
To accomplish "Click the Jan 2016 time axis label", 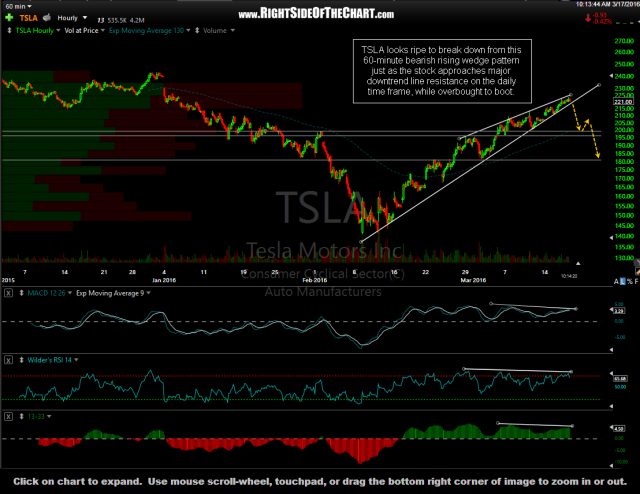I will (164, 280).
